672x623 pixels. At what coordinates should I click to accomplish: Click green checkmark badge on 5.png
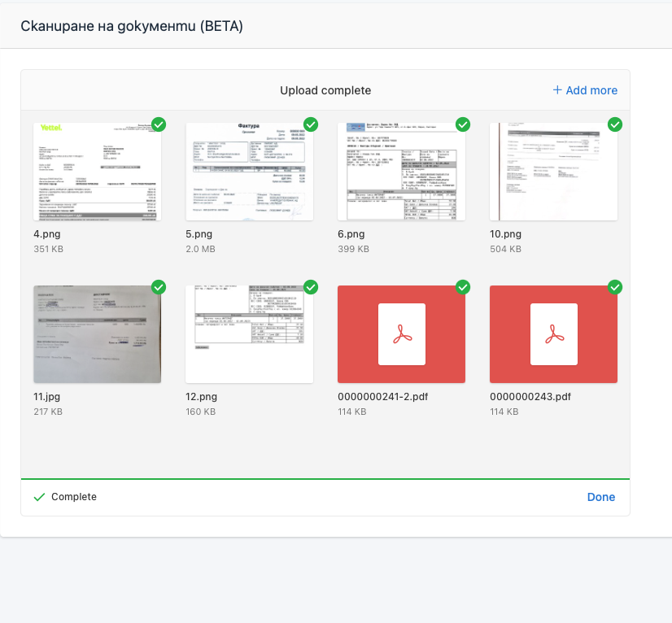pyautogui.click(x=311, y=124)
